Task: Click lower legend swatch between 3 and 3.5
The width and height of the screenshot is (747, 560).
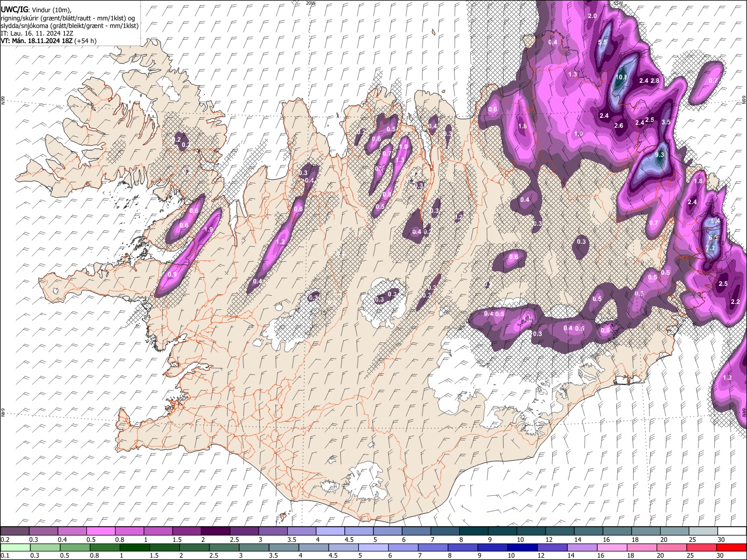Action: pyautogui.click(x=254, y=547)
